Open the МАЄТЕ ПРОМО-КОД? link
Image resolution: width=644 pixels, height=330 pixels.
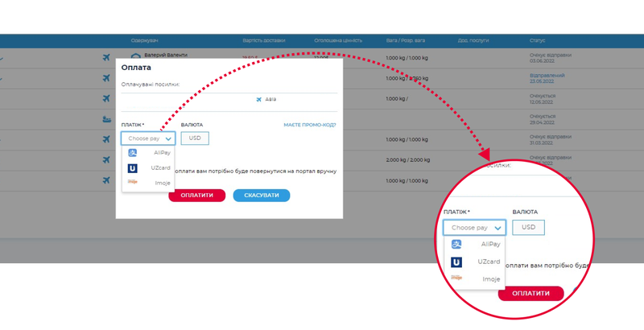(x=310, y=125)
